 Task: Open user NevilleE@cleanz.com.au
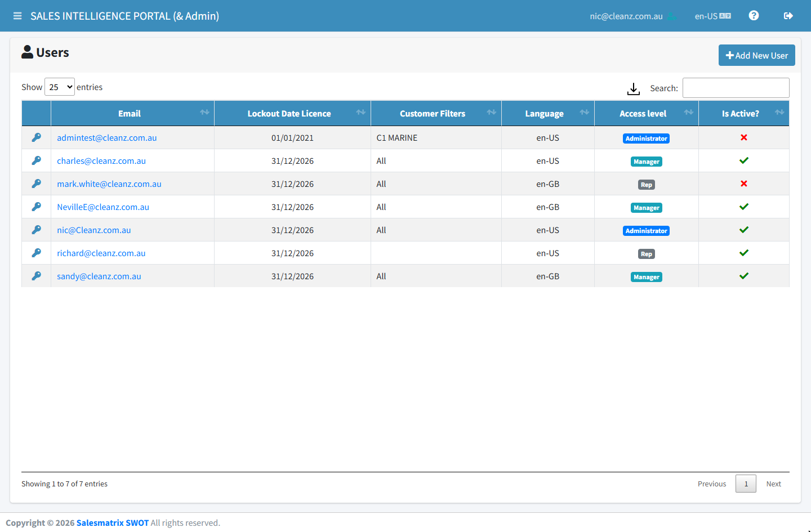coord(103,207)
